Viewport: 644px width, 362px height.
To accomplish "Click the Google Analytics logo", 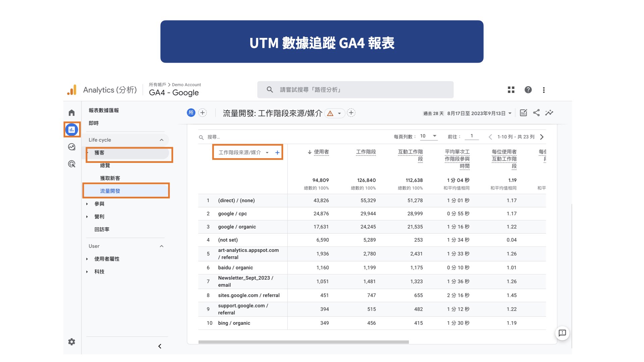I will click(71, 90).
